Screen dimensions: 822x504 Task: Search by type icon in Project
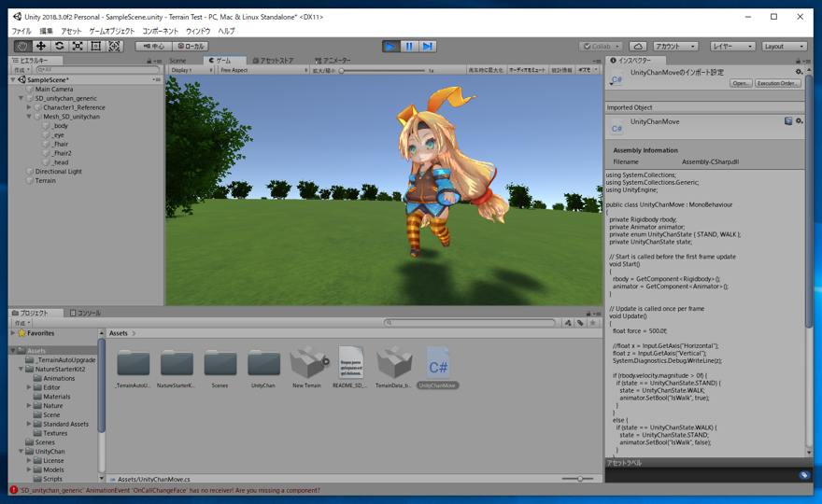568,323
